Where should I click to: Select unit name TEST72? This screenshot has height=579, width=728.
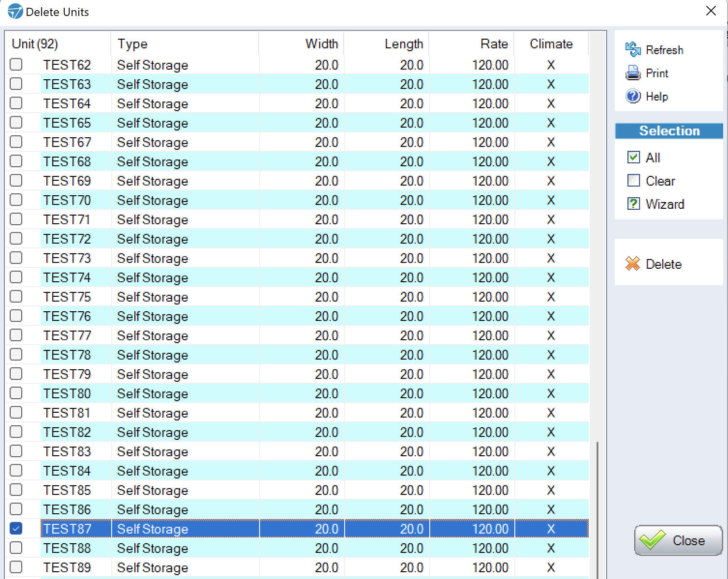67,239
